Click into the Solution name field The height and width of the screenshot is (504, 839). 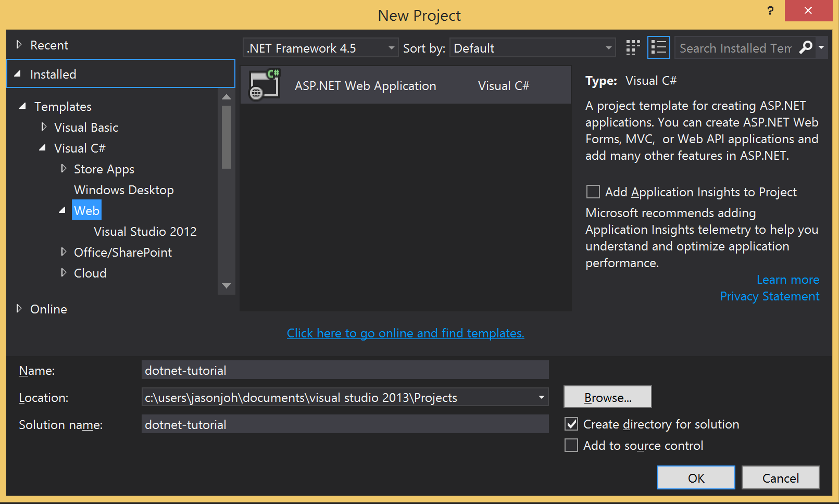pyautogui.click(x=345, y=424)
